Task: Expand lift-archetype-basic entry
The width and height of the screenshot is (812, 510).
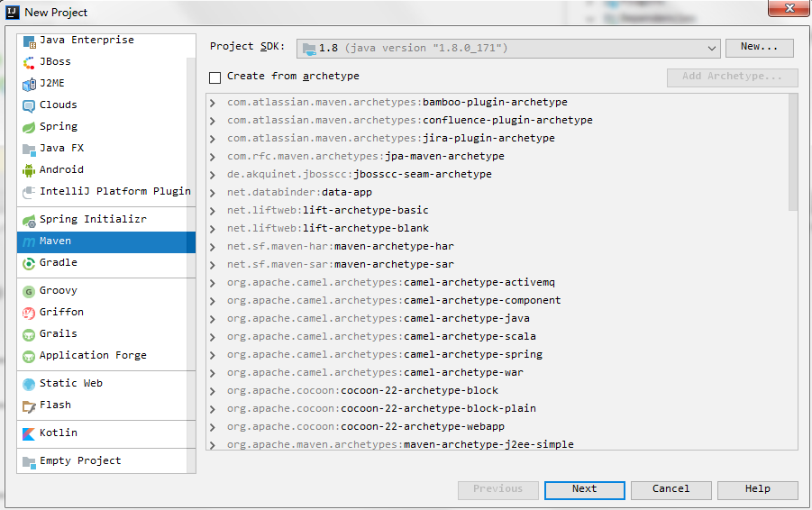Action: click(213, 211)
